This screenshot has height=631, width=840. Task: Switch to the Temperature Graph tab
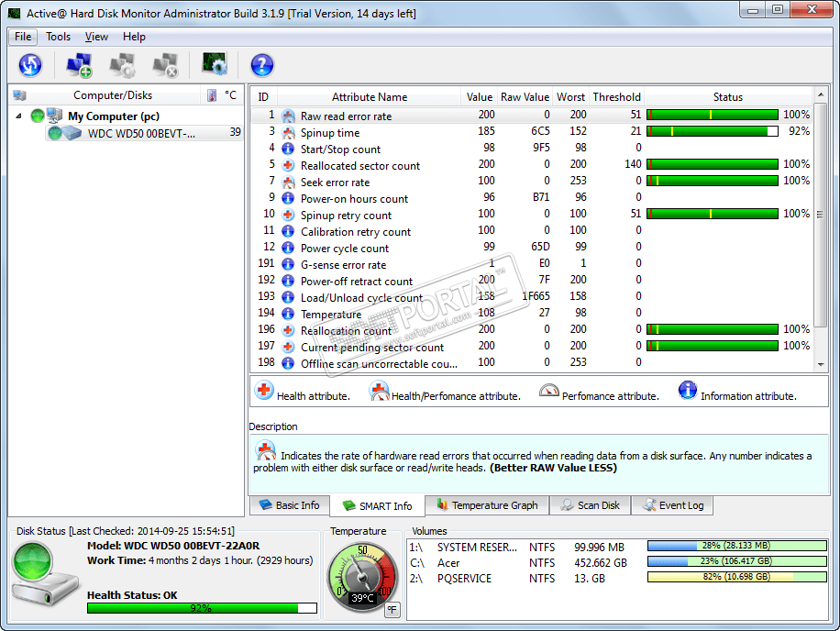(x=487, y=505)
